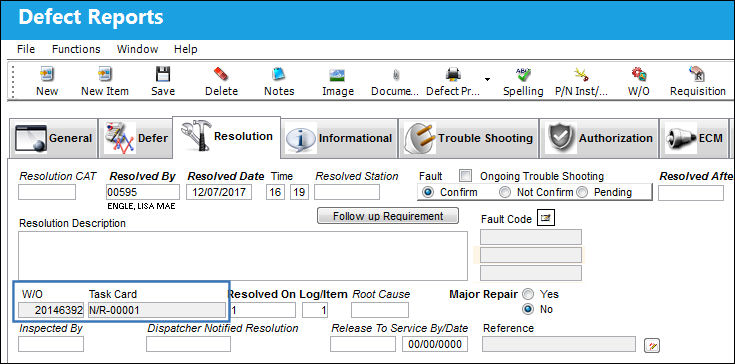735x364 pixels.
Task: Click the Resolved After field
Action: pyautogui.click(x=691, y=193)
